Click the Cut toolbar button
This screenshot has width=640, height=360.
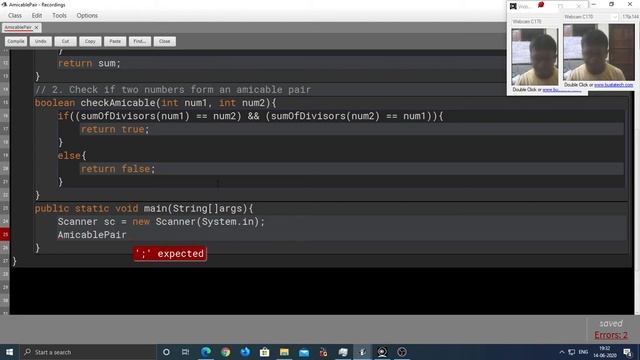pos(65,41)
